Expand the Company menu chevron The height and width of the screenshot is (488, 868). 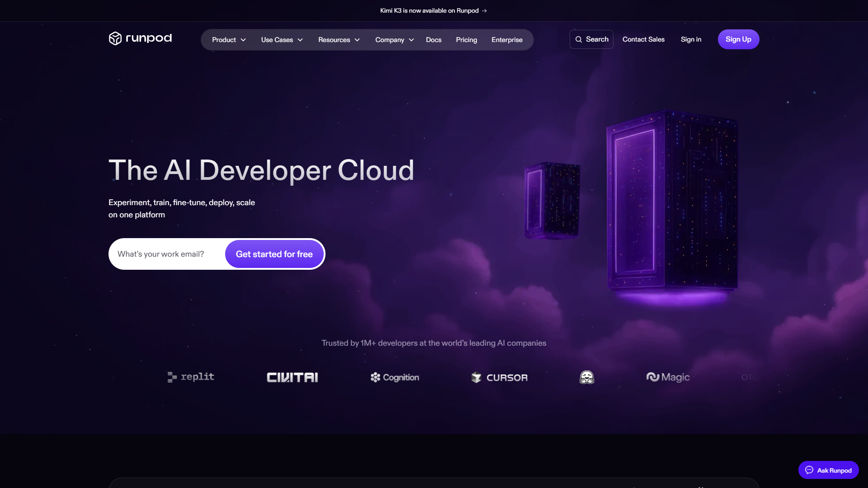tap(411, 40)
